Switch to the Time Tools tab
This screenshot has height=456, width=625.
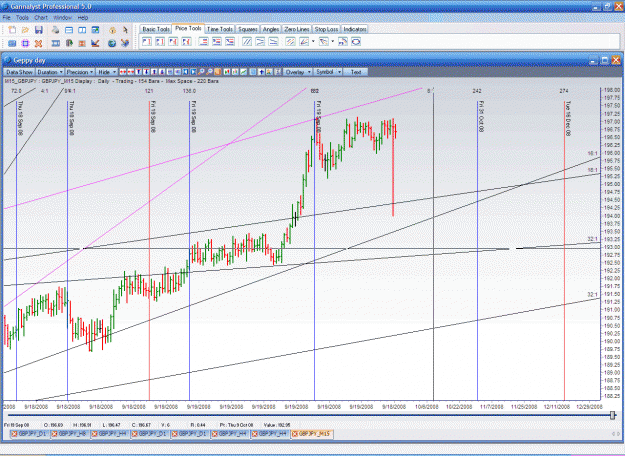click(x=220, y=29)
